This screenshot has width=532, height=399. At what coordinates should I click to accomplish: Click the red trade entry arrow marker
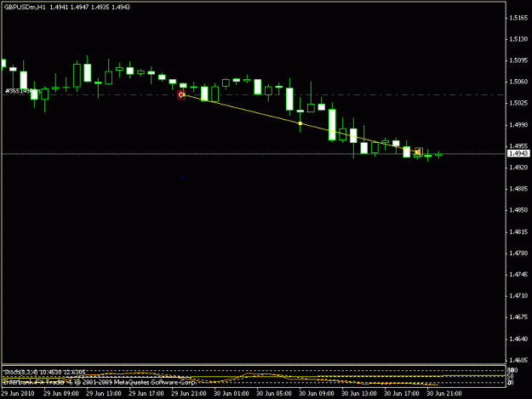click(181, 95)
